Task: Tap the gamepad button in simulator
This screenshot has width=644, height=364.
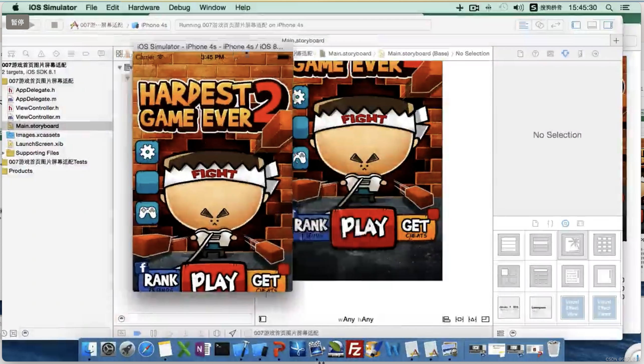Action: (147, 213)
